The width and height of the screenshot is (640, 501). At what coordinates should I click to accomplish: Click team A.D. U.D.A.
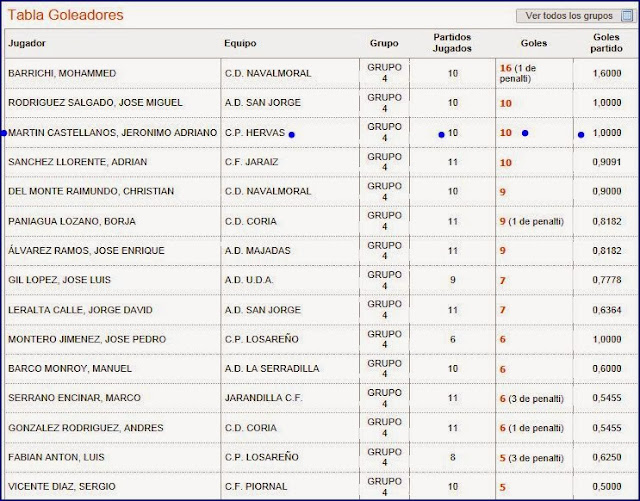pyautogui.click(x=251, y=280)
